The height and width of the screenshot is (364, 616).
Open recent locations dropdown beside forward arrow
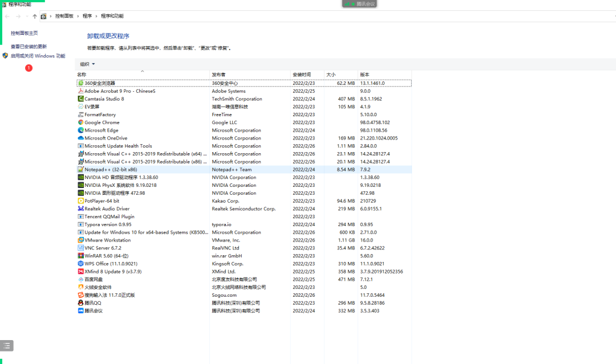coord(27,16)
